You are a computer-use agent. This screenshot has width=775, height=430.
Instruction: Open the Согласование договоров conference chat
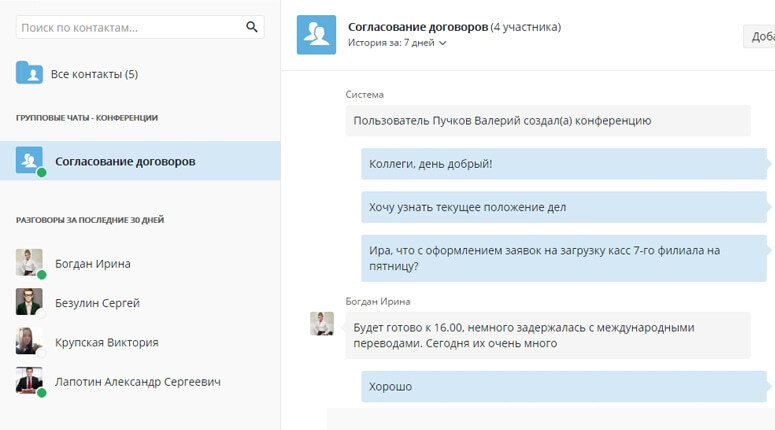(x=140, y=161)
